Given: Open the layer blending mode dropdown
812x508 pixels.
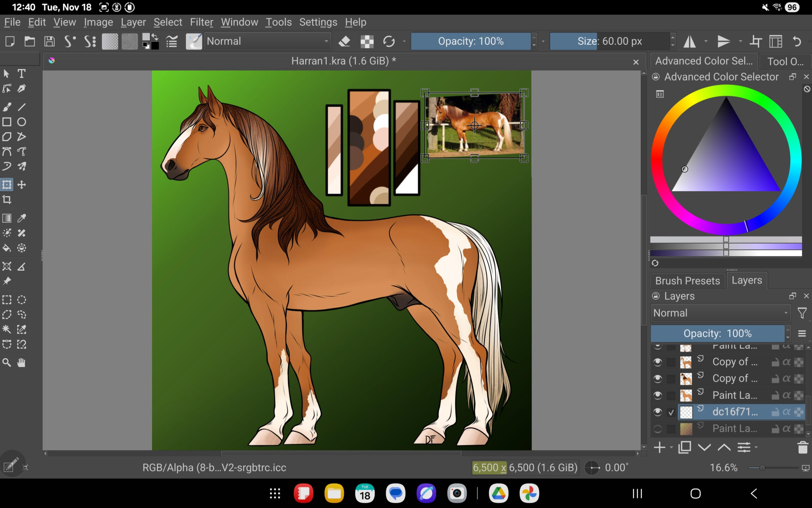Looking at the screenshot, I should [720, 313].
